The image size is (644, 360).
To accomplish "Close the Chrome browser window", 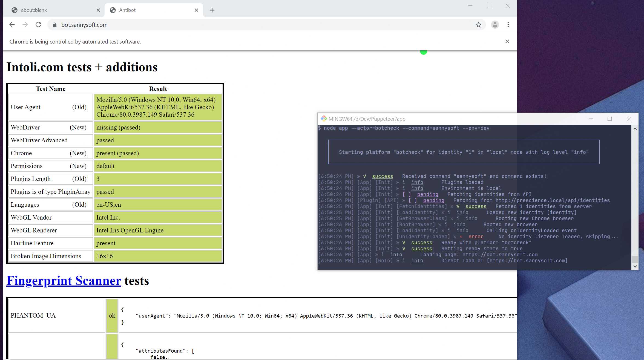I will pyautogui.click(x=508, y=6).
